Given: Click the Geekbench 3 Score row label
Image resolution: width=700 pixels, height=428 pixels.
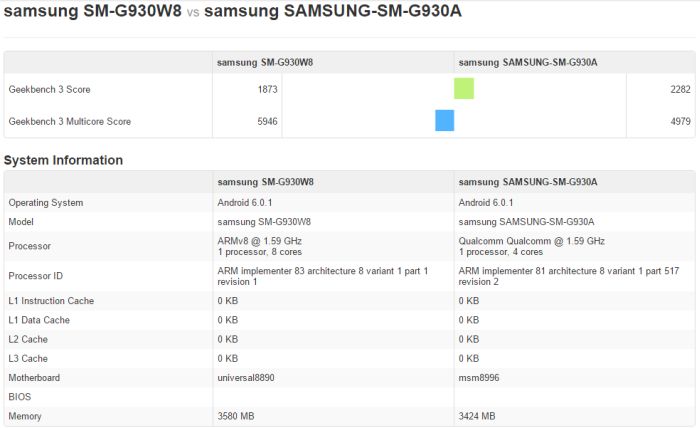Looking at the screenshot, I should tap(49, 89).
